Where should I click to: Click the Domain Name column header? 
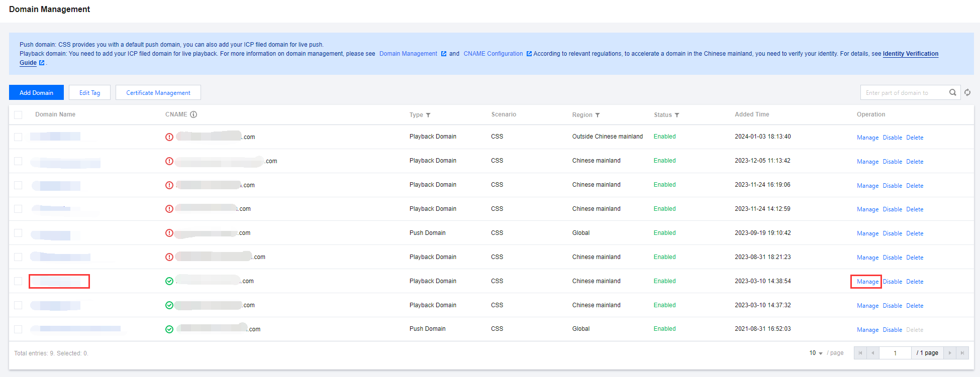tap(55, 114)
